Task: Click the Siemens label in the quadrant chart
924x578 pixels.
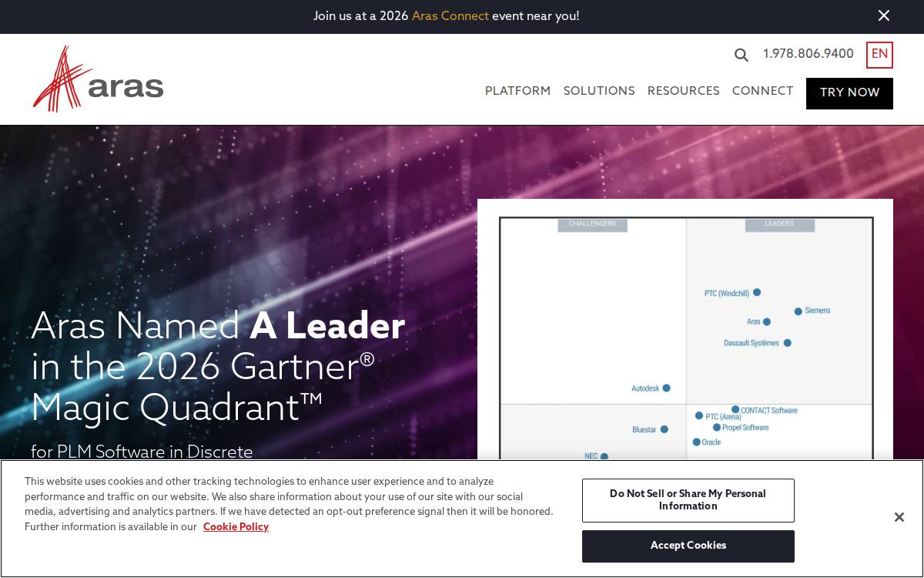Action: point(818,311)
